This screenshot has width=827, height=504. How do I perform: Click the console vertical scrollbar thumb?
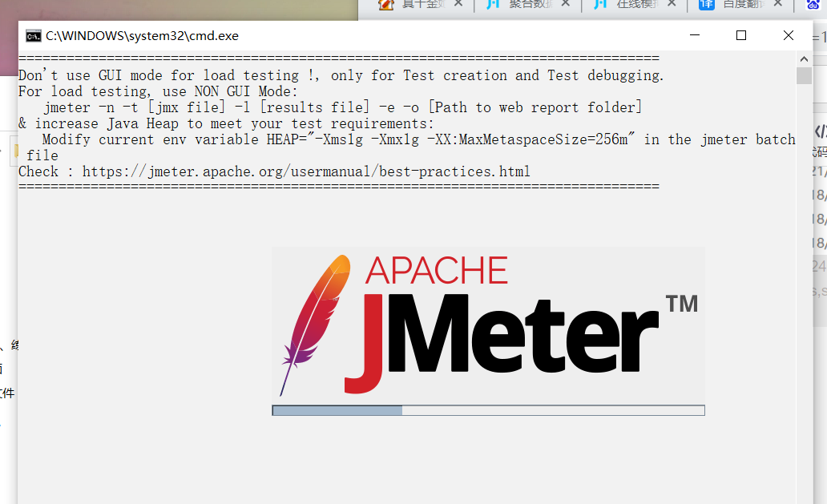click(804, 75)
